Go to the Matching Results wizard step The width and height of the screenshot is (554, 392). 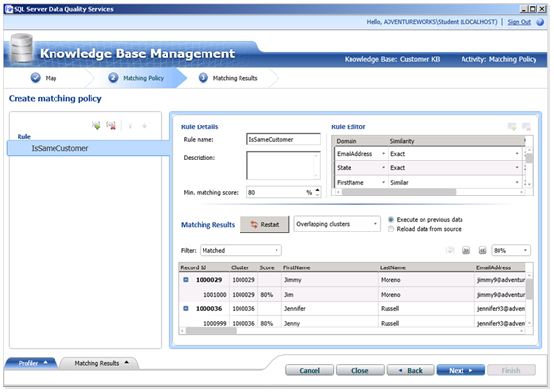[x=235, y=78]
